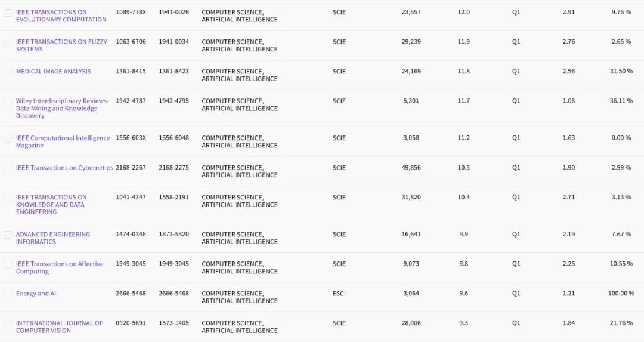The image size is (644, 342).
Task: Open Advanced Engineering Informatics journal link
Action: pyautogui.click(x=53, y=238)
